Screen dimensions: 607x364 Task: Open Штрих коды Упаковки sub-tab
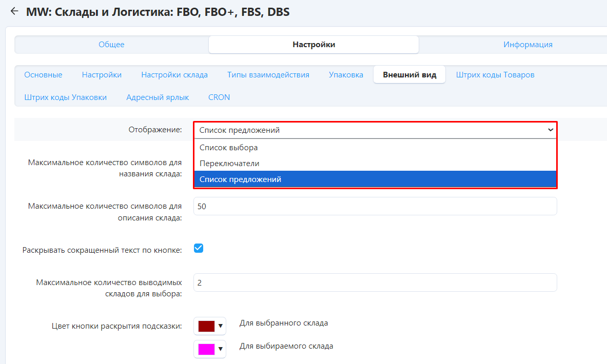pyautogui.click(x=66, y=97)
